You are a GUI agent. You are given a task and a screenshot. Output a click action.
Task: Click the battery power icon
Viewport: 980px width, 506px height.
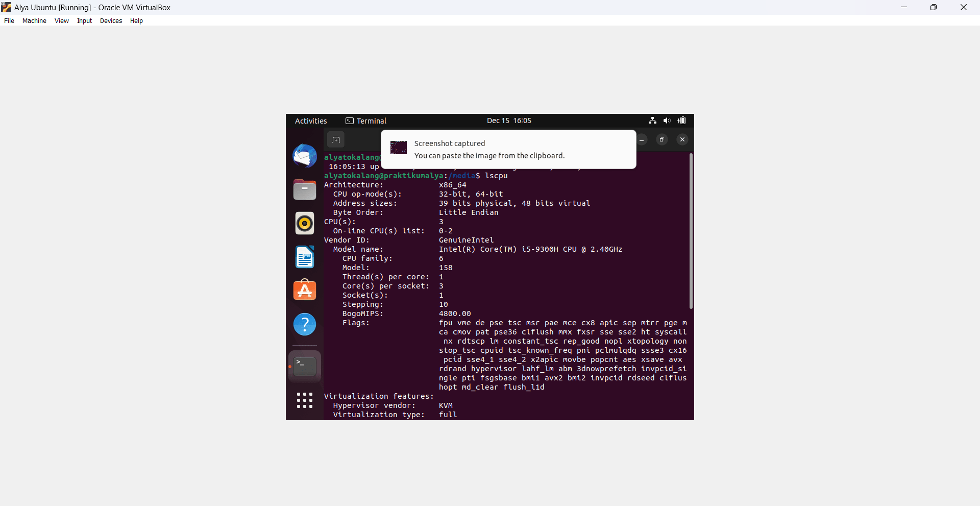(682, 121)
